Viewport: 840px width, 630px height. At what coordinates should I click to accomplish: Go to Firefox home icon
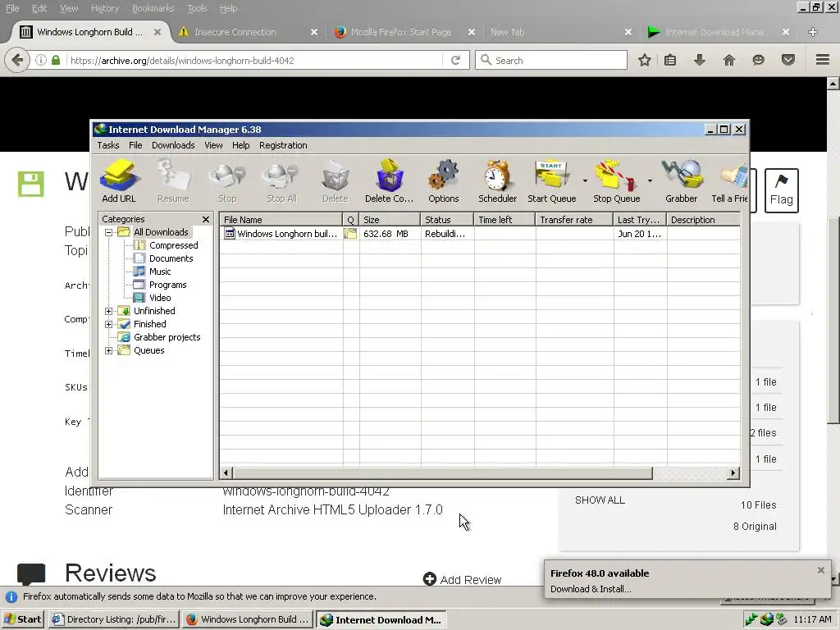click(729, 60)
